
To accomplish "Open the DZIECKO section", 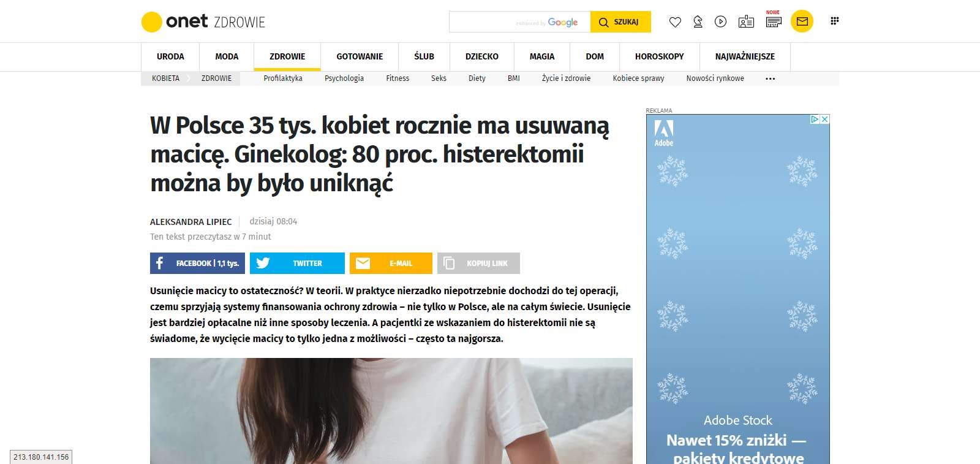I will [x=482, y=56].
